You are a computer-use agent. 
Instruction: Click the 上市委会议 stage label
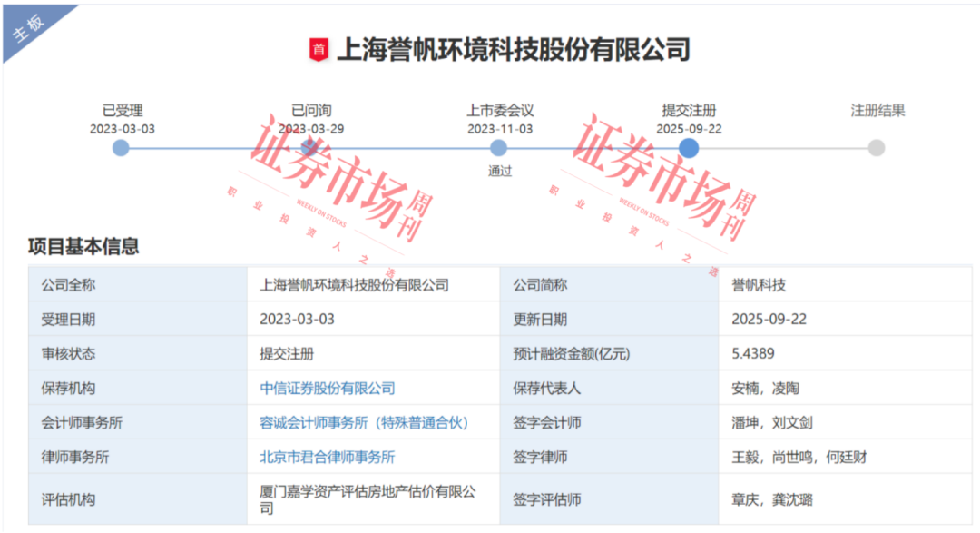pyautogui.click(x=500, y=111)
